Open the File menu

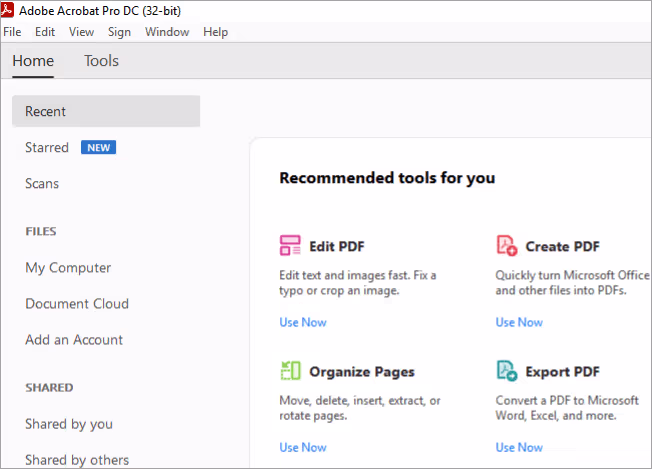(12, 32)
